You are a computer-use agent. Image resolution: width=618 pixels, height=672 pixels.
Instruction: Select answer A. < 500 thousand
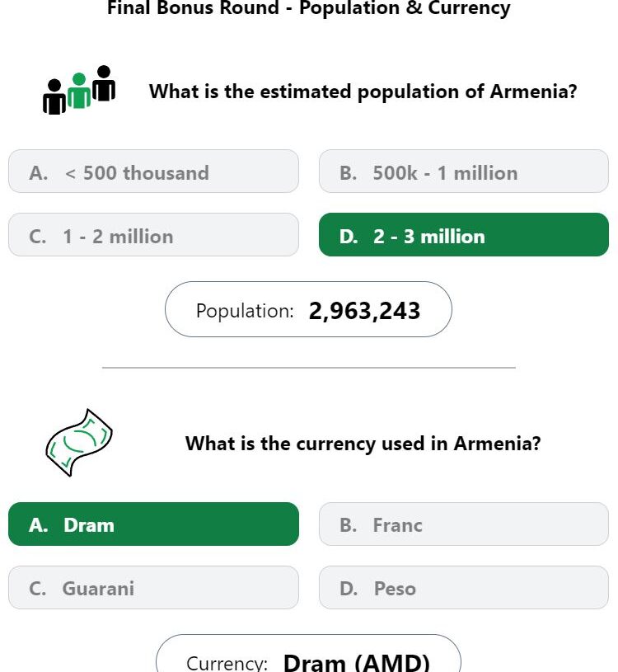pos(153,172)
